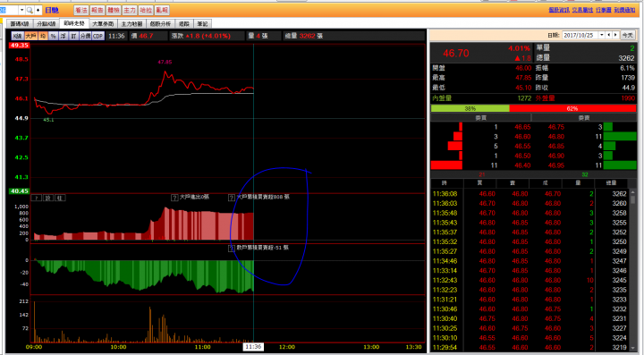The image size is (644, 355).
Task: Open the 行事曆 link
Action: point(604,10)
